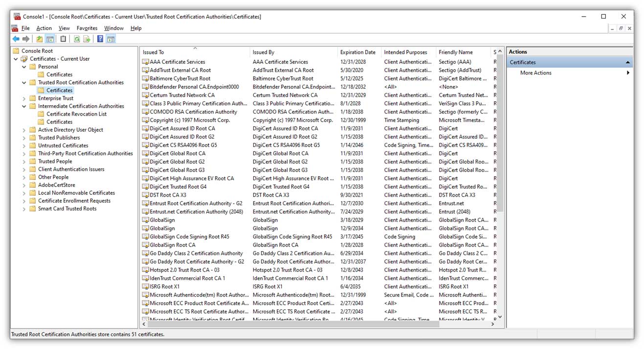Toggle the Show/Hide Console Tree button

[x=50, y=39]
